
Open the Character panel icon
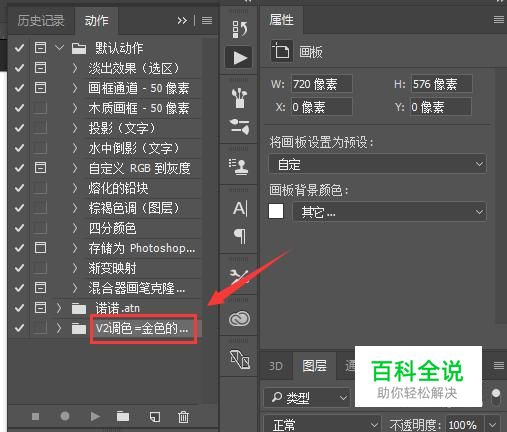point(240,209)
